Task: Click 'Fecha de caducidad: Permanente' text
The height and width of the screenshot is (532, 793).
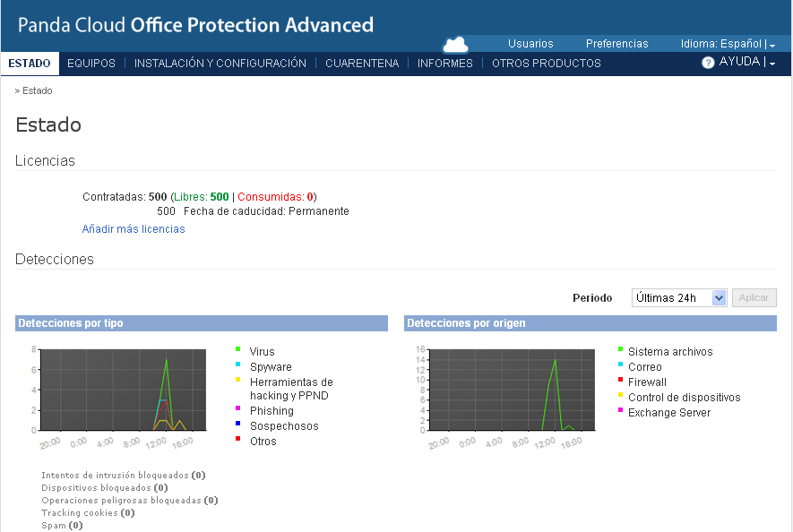Action: coord(266,211)
